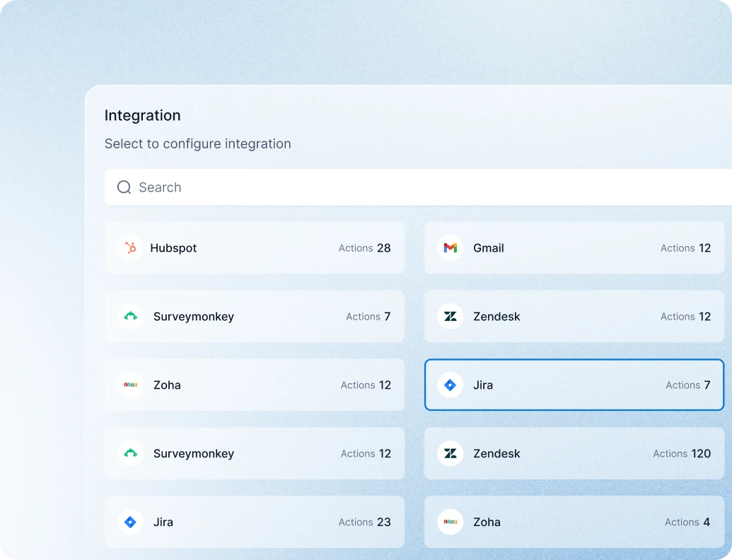Click the Gmail logo icon
The width and height of the screenshot is (732, 560).
click(x=451, y=247)
